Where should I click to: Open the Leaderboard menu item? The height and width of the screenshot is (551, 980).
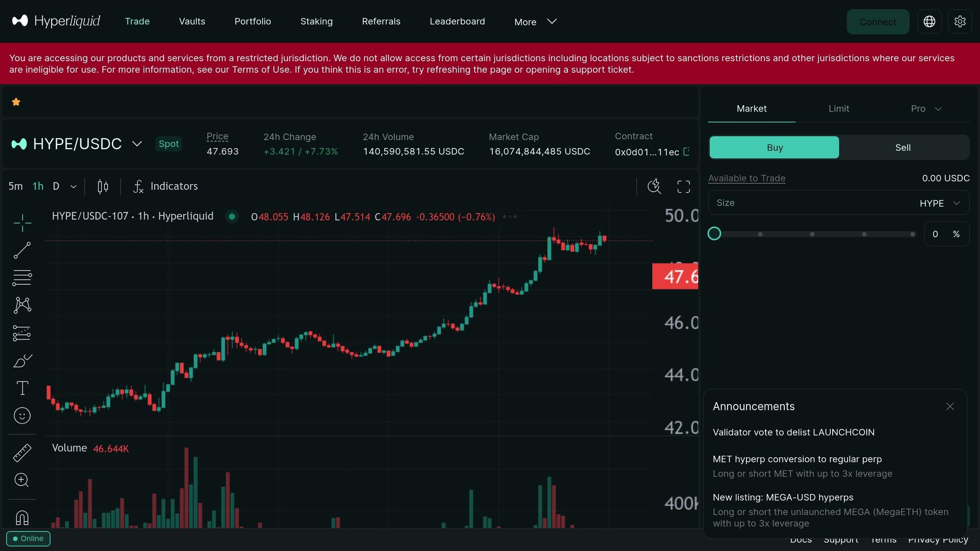click(x=457, y=22)
